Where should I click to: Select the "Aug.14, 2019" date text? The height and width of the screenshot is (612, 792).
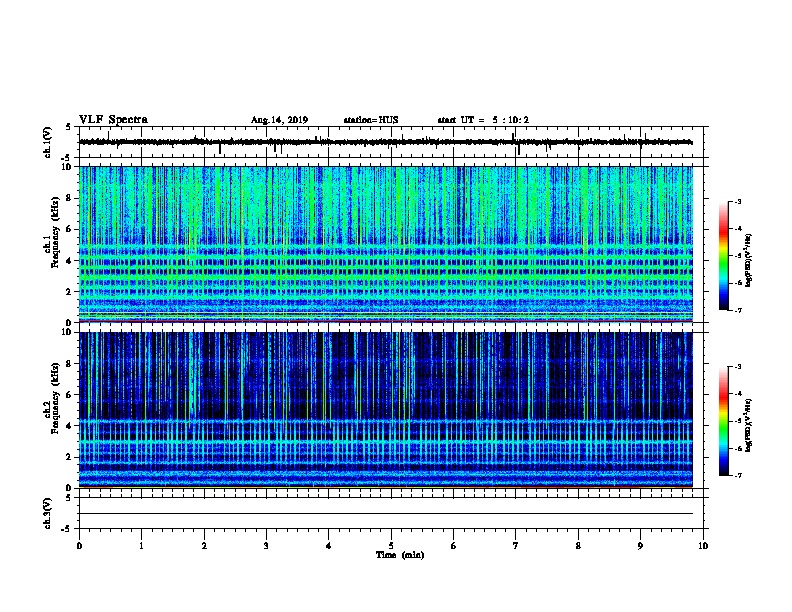279,120
